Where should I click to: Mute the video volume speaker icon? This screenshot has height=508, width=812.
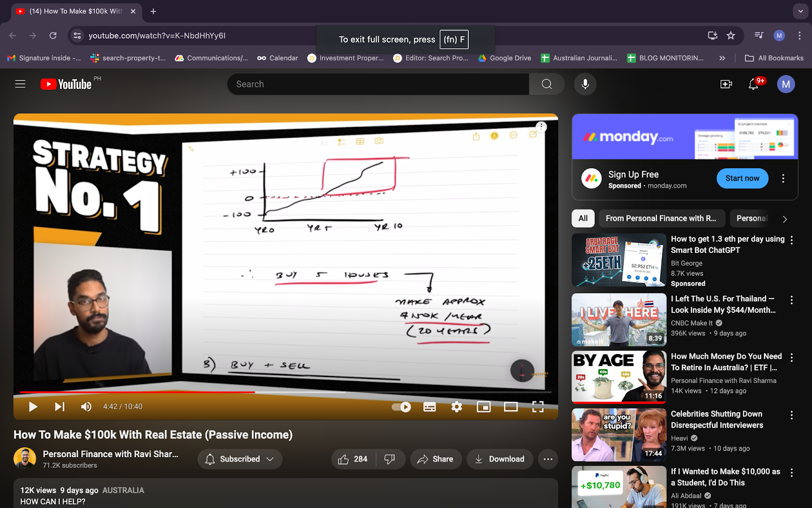click(x=86, y=406)
